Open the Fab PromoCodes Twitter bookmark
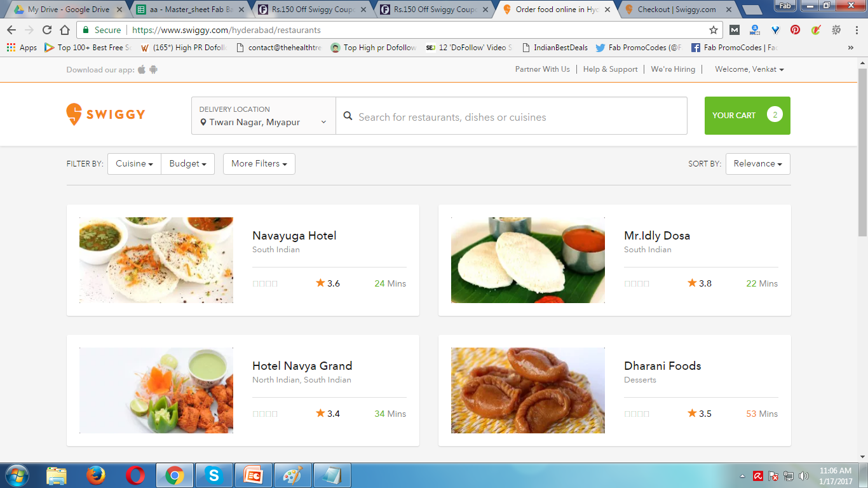Screen dimensions: 868x488 point(639,48)
